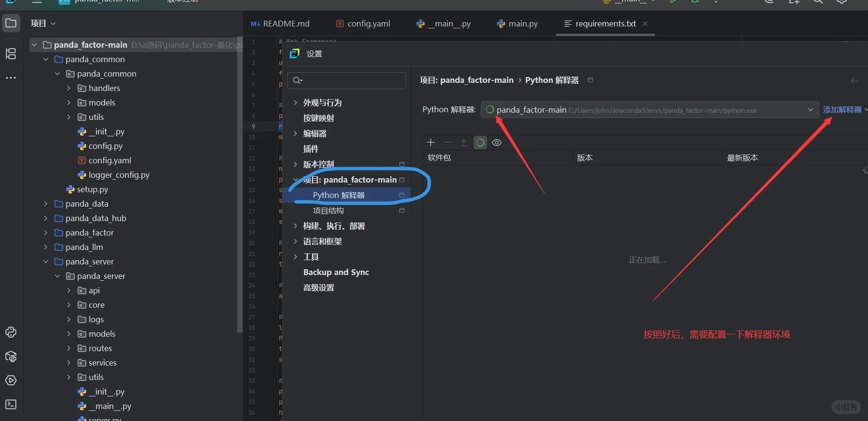Select config.yaml file in project tree
868x421 pixels.
(105, 160)
